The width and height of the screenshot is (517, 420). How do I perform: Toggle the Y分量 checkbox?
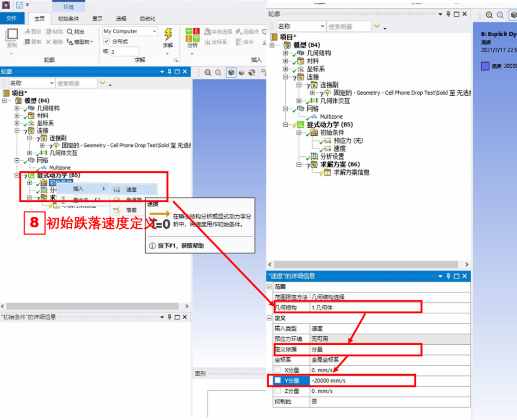coord(278,380)
